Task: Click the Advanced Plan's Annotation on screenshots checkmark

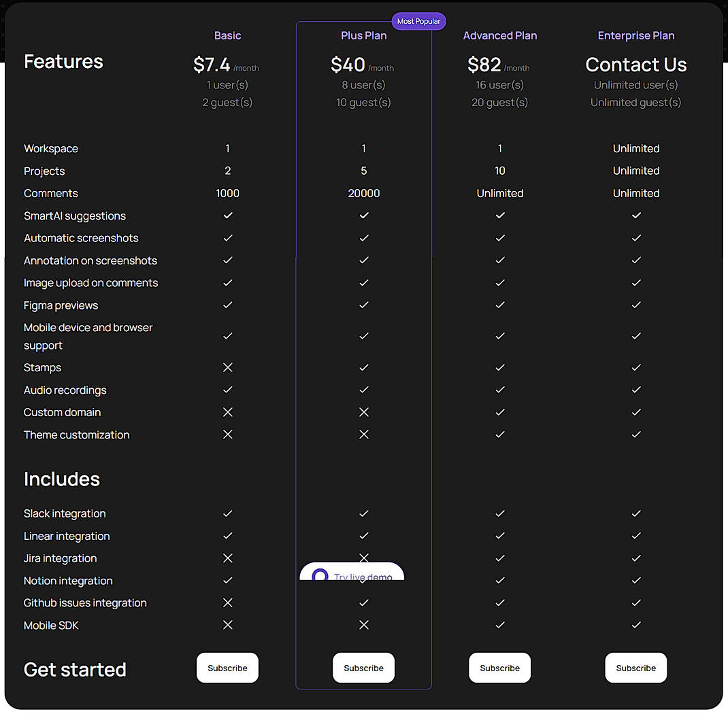Action: pyautogui.click(x=500, y=260)
